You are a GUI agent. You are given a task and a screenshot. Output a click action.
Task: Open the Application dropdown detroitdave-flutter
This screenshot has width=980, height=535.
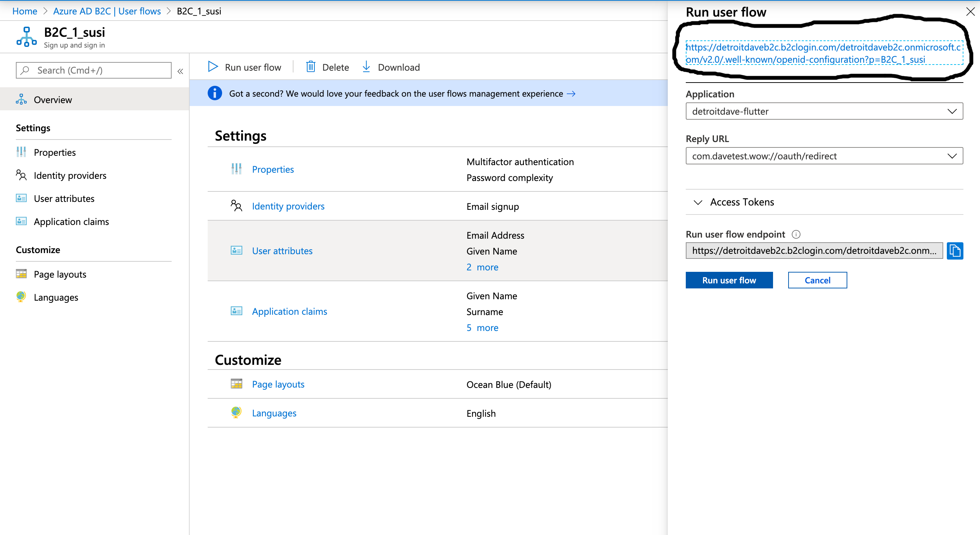coord(824,111)
